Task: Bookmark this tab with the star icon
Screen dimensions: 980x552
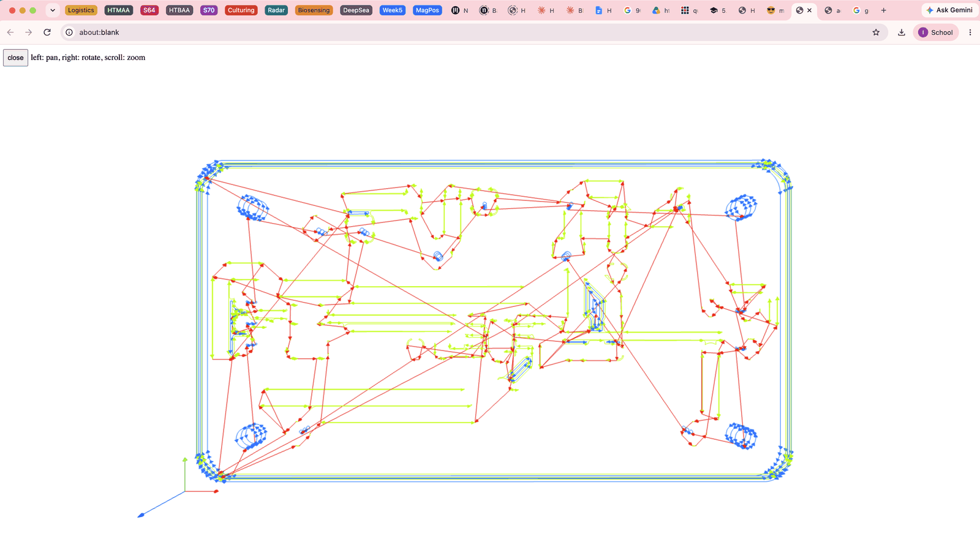Action: pyautogui.click(x=876, y=32)
